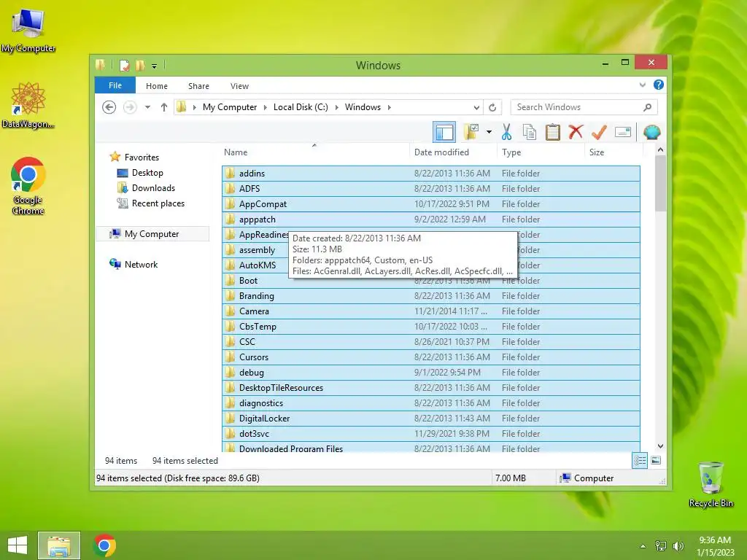Viewport: 747px width, 560px height.
Task: Sort by the Size column header
Action: click(x=614, y=152)
